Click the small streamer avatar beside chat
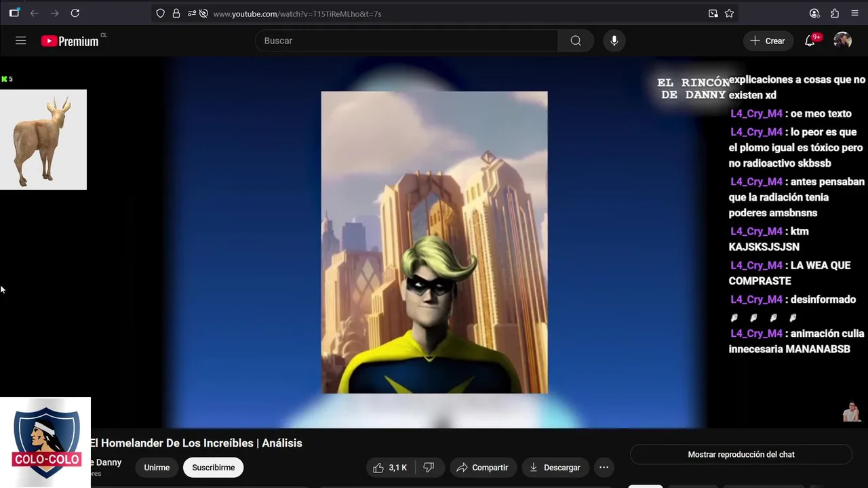Image resolution: width=868 pixels, height=488 pixels. (x=851, y=412)
